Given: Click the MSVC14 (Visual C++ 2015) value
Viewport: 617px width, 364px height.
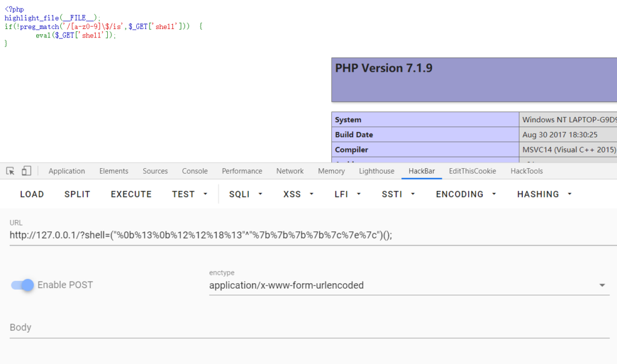Looking at the screenshot, I should tap(569, 149).
